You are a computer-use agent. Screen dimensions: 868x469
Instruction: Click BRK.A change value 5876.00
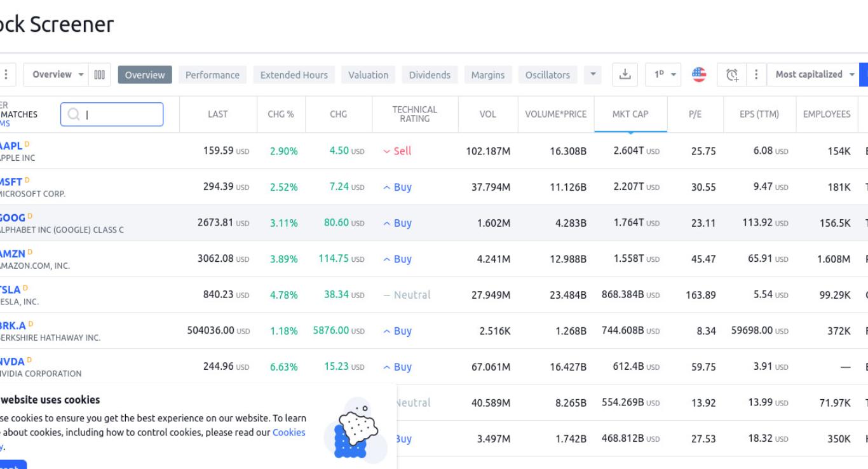tap(339, 330)
